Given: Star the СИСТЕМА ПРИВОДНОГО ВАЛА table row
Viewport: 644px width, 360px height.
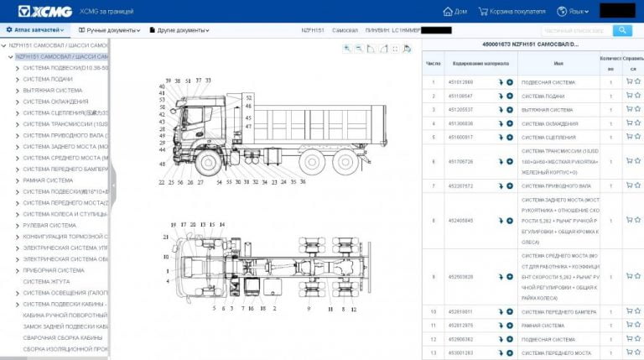Looking at the screenshot, I should (637, 185).
